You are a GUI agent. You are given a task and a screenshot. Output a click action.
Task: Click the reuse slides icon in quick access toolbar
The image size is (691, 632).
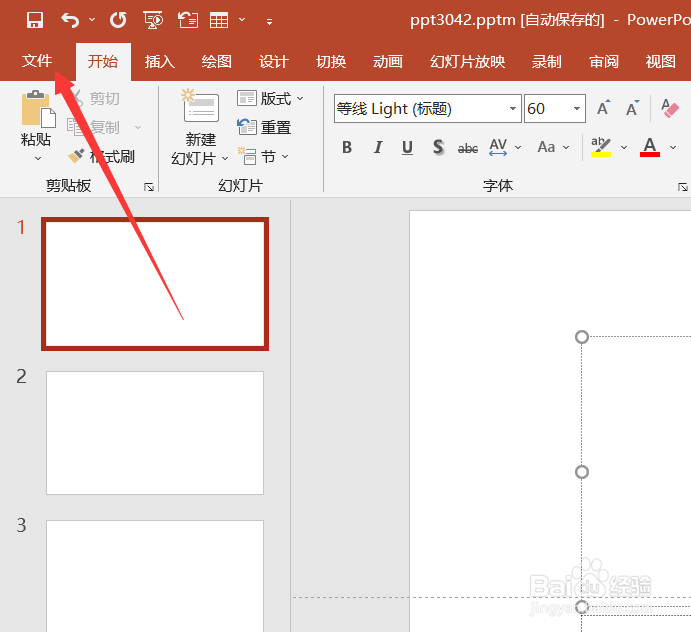[188, 20]
